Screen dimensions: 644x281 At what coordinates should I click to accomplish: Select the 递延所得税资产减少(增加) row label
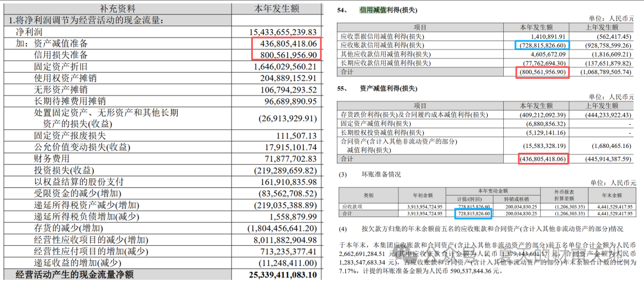click(x=86, y=205)
